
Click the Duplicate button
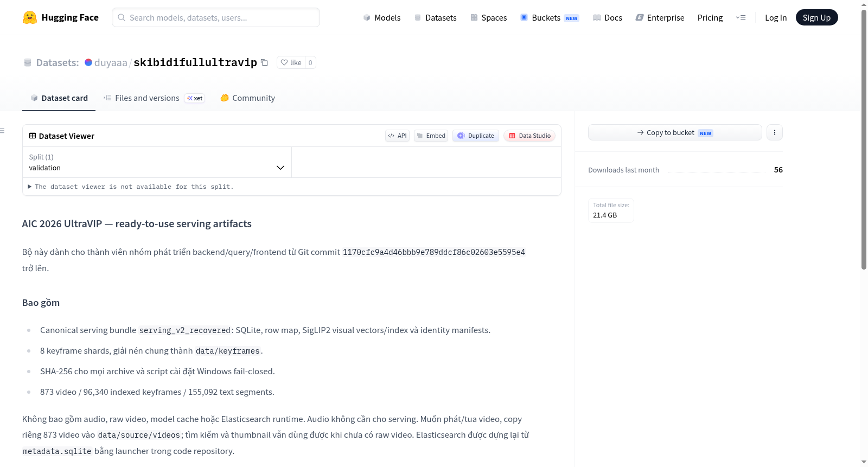[x=476, y=136]
